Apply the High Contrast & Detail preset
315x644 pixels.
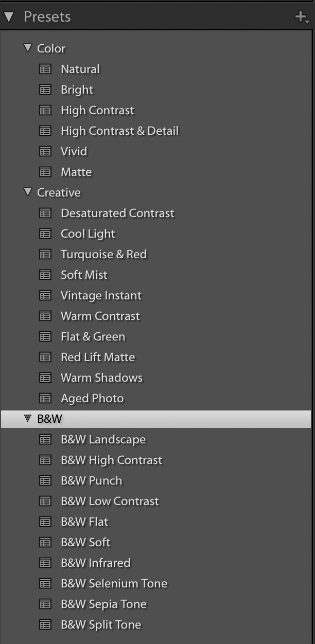(x=119, y=131)
